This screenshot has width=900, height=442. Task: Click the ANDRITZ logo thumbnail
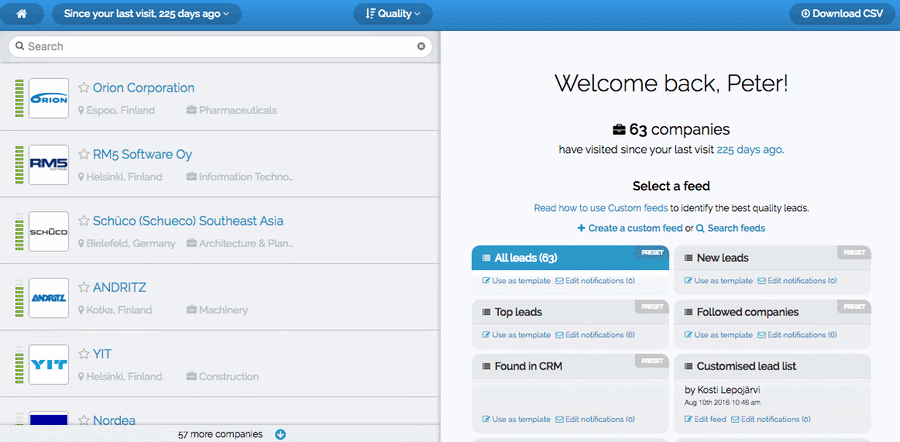pos(49,298)
